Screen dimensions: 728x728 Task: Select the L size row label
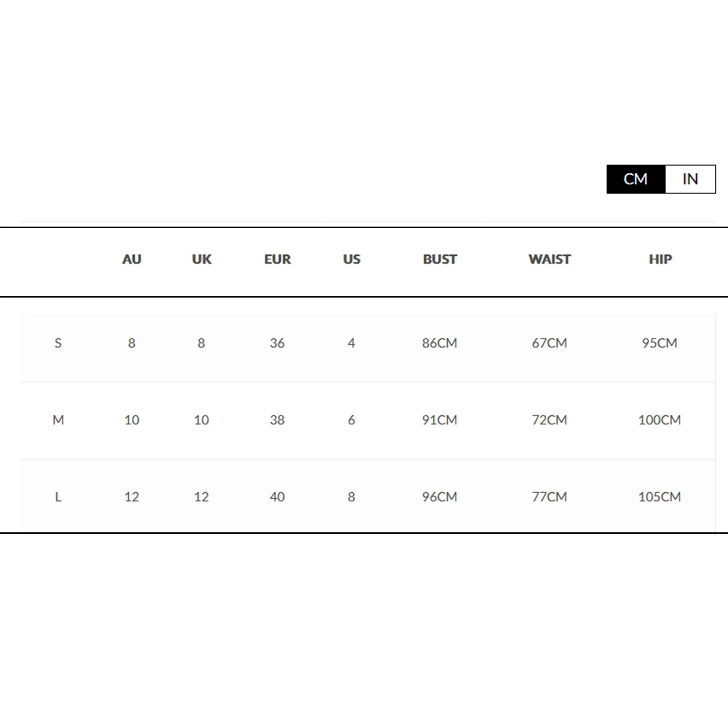pos(58,497)
